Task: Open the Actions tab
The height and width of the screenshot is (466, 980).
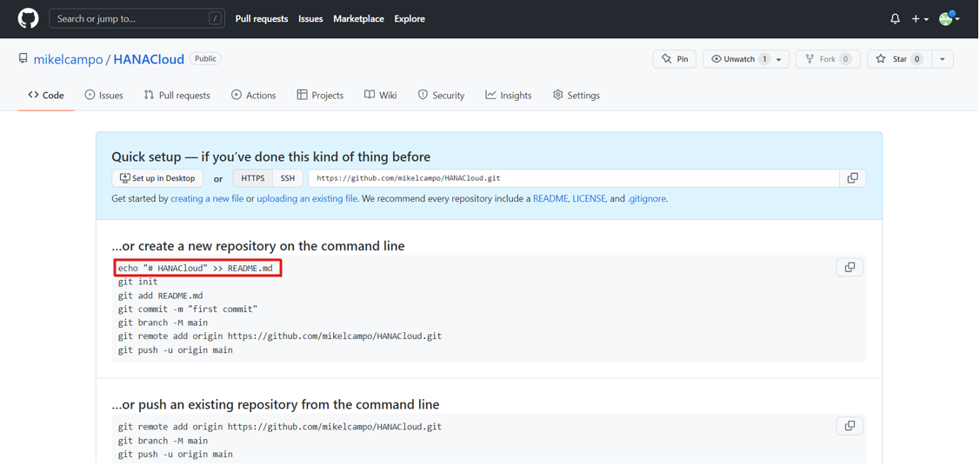Action: point(253,96)
